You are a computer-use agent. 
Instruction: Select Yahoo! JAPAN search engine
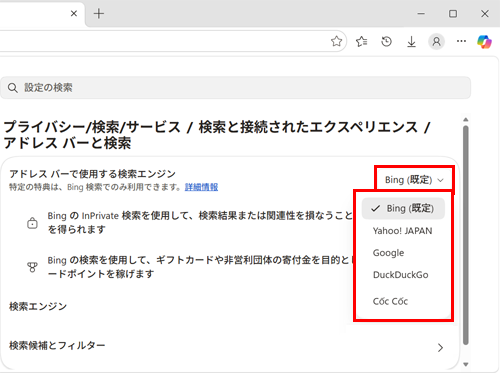[402, 231]
